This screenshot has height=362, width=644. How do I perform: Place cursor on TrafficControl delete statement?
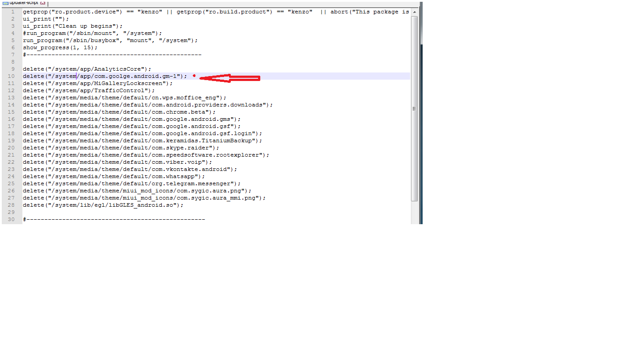coord(89,90)
